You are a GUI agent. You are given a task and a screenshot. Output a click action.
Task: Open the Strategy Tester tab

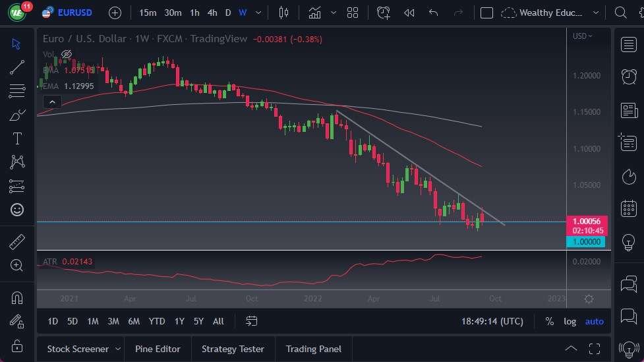tap(233, 349)
